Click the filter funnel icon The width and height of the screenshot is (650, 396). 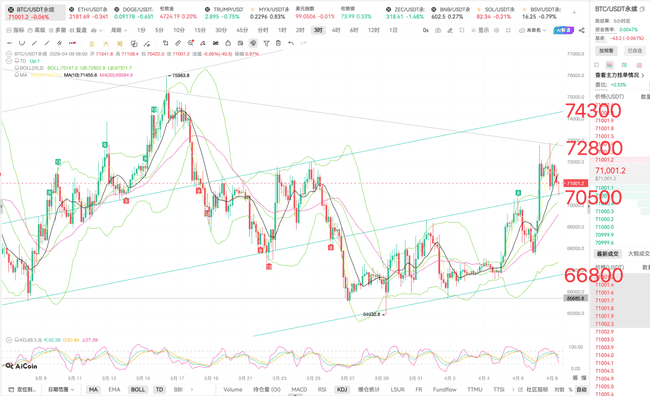click(x=266, y=43)
